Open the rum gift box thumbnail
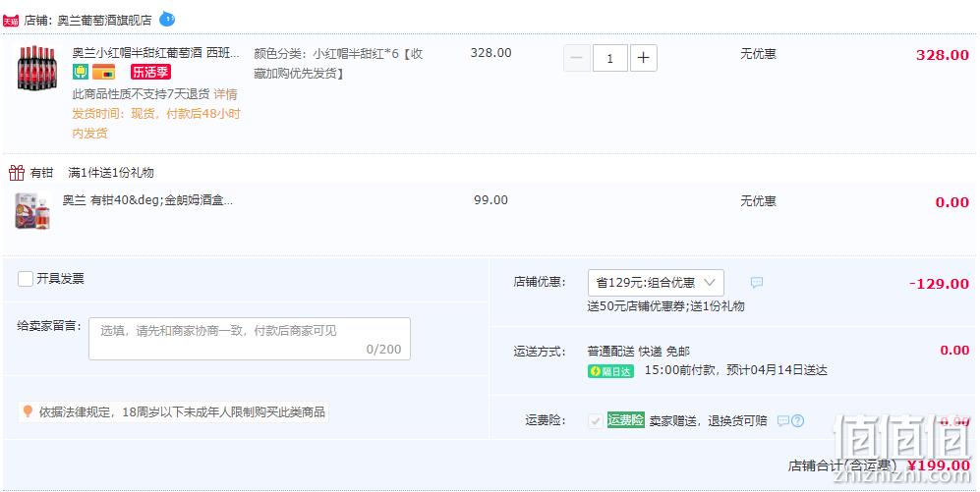This screenshot has width=980, height=492. 32,210
